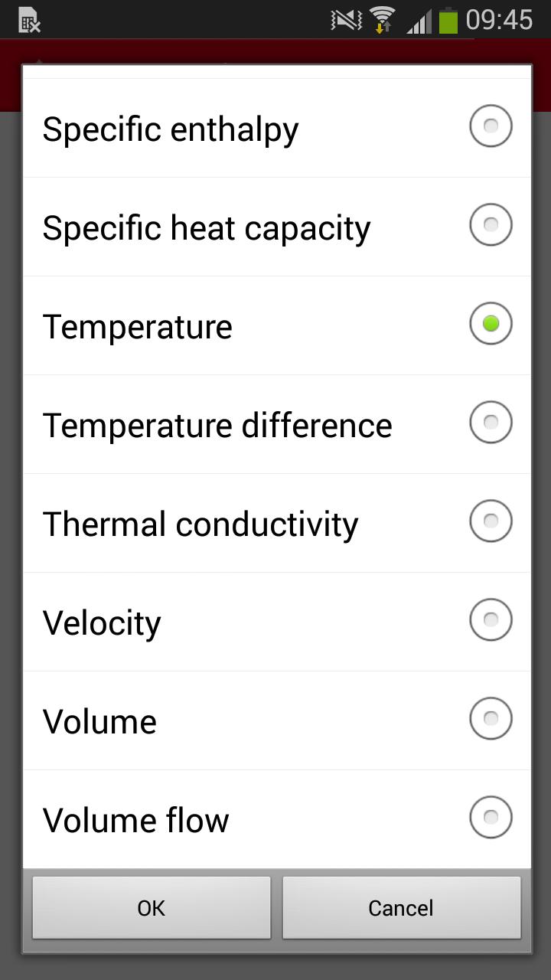Select the Velocity radio button
Image resolution: width=551 pixels, height=980 pixels.
click(x=491, y=620)
